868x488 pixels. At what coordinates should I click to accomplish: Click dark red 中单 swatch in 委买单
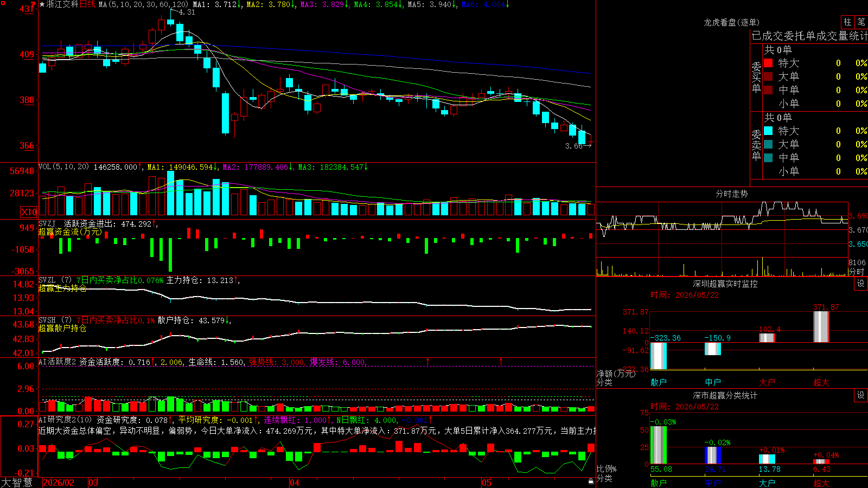768,89
